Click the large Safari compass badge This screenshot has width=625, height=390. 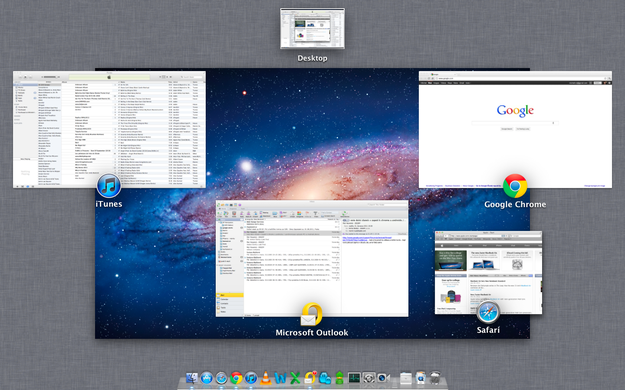488,312
